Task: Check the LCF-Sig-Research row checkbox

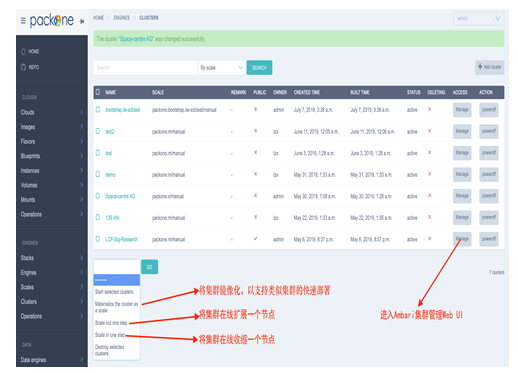Action: pyautogui.click(x=98, y=239)
